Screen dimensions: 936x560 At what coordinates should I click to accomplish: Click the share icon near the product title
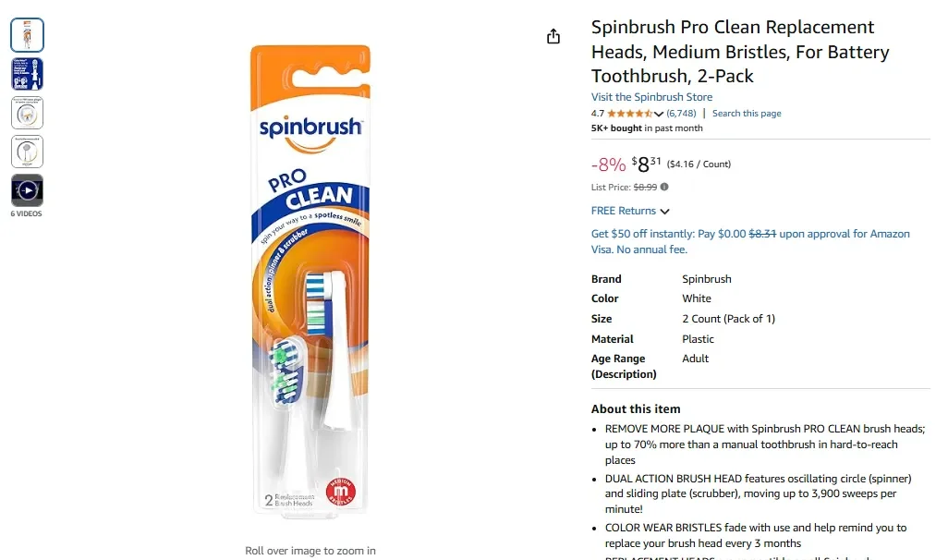[553, 35]
